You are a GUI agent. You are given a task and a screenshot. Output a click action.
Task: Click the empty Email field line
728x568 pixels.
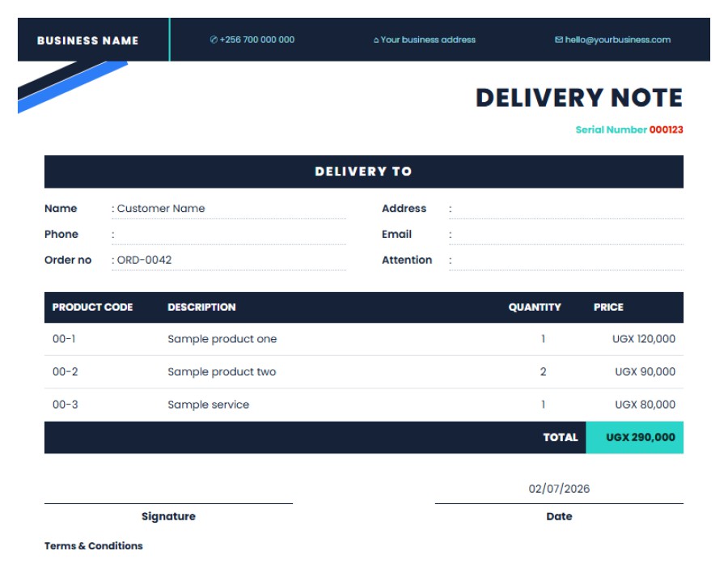click(566, 235)
